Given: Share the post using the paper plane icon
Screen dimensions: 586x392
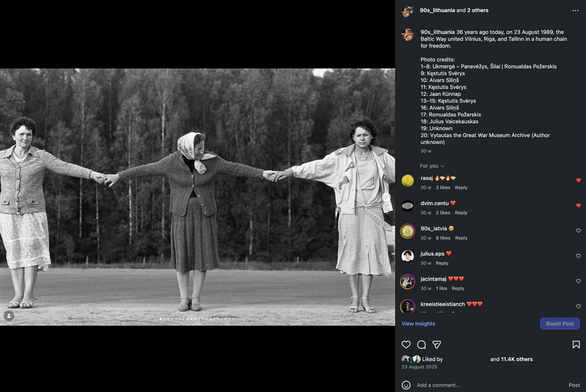Looking at the screenshot, I should [x=437, y=344].
